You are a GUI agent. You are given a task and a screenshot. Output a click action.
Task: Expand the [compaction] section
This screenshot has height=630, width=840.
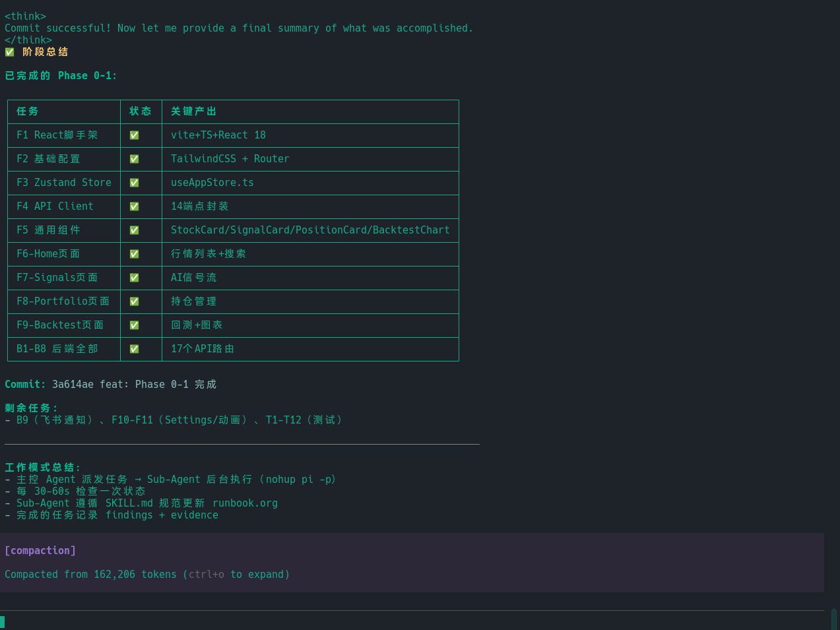point(40,550)
